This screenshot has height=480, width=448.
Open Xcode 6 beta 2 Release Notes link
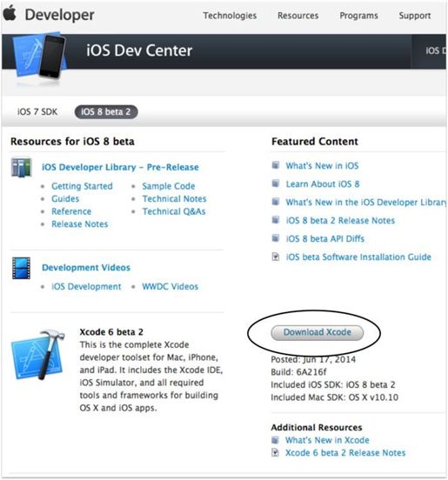345,453
